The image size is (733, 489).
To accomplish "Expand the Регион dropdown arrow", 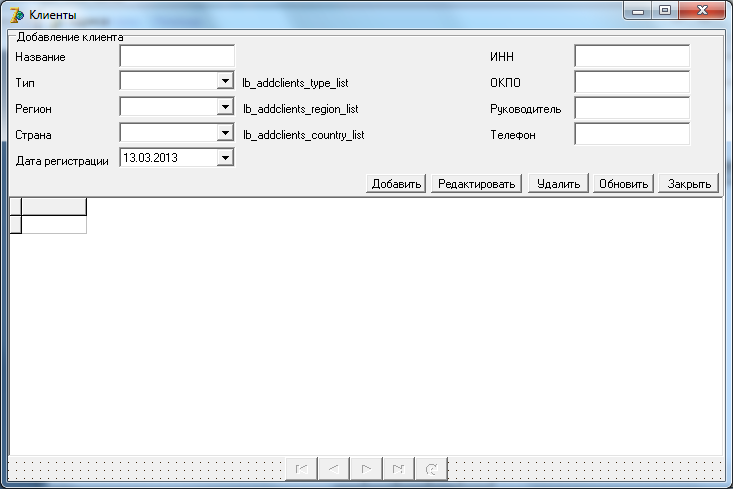I will (x=225, y=107).
